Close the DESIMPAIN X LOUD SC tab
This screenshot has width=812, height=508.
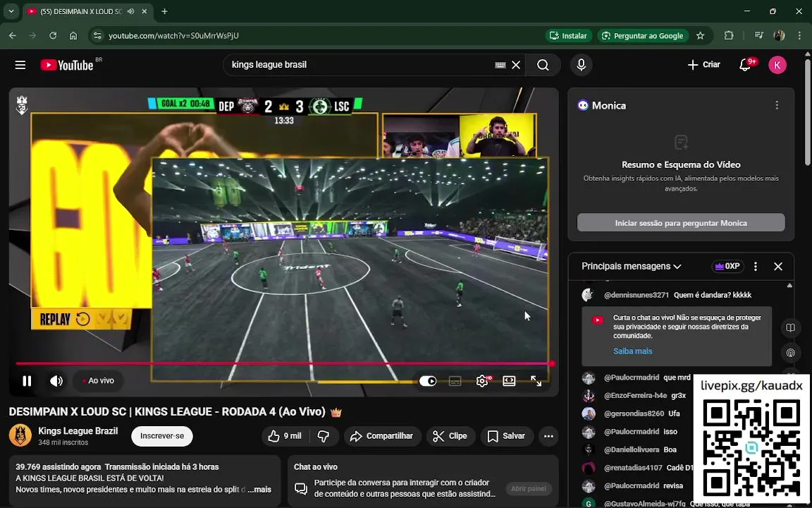(x=144, y=11)
